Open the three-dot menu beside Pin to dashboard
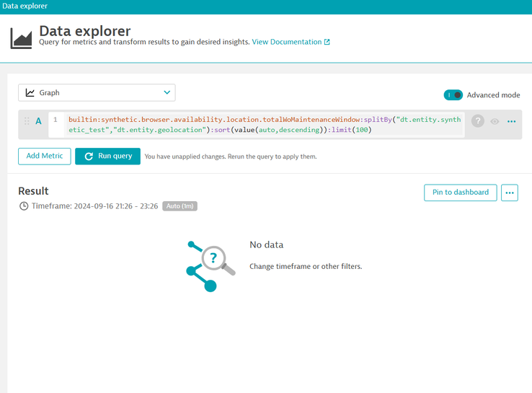Viewport: 532px width, 393px height. coord(509,193)
